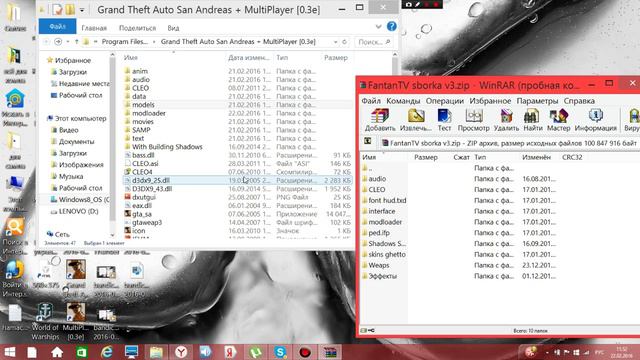Open the Файл tab in Explorer
Screen dimensions: 640x360
58,27
